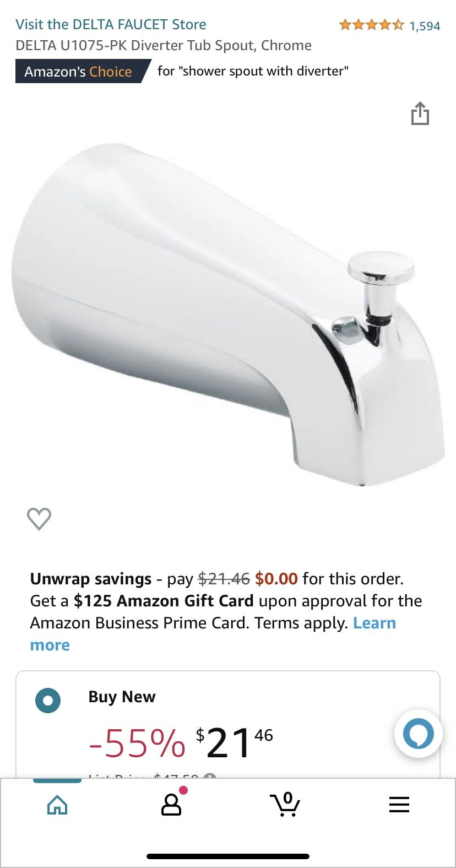Open the account profile tab
The image size is (456, 868).
pos(171,804)
